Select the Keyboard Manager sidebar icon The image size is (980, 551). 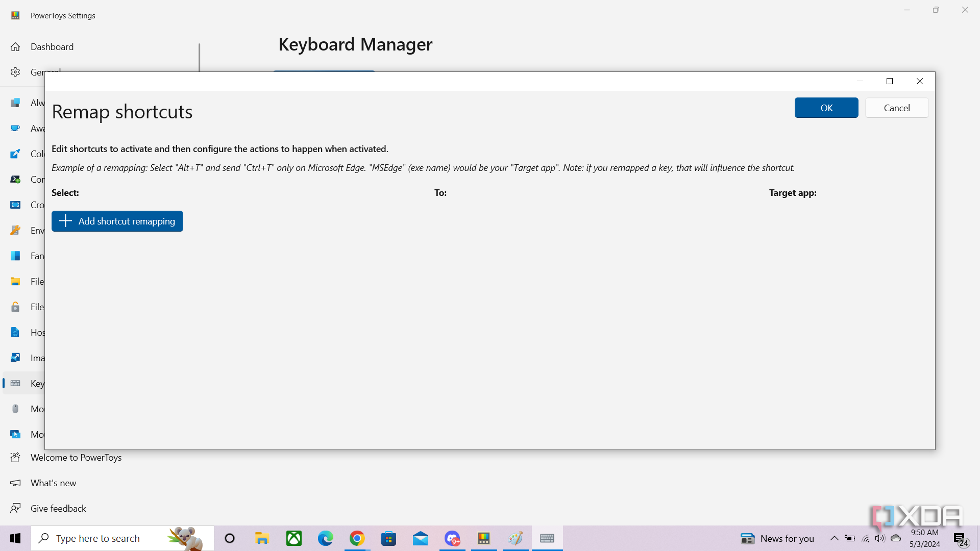pos(15,383)
